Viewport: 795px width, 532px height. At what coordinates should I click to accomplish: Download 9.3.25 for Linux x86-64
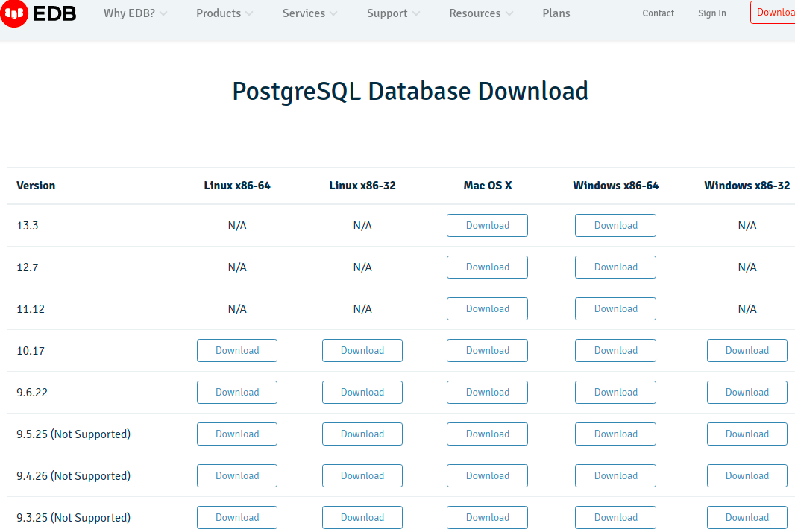237,517
